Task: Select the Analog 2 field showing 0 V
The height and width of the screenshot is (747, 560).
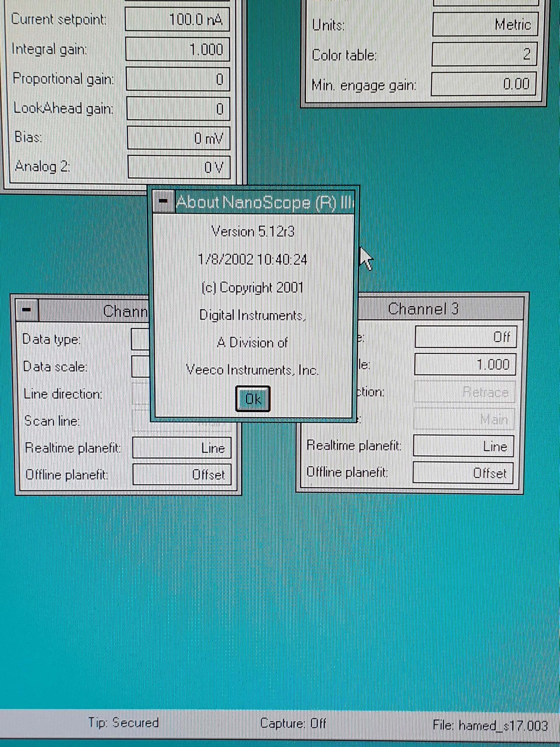Action: [179, 167]
